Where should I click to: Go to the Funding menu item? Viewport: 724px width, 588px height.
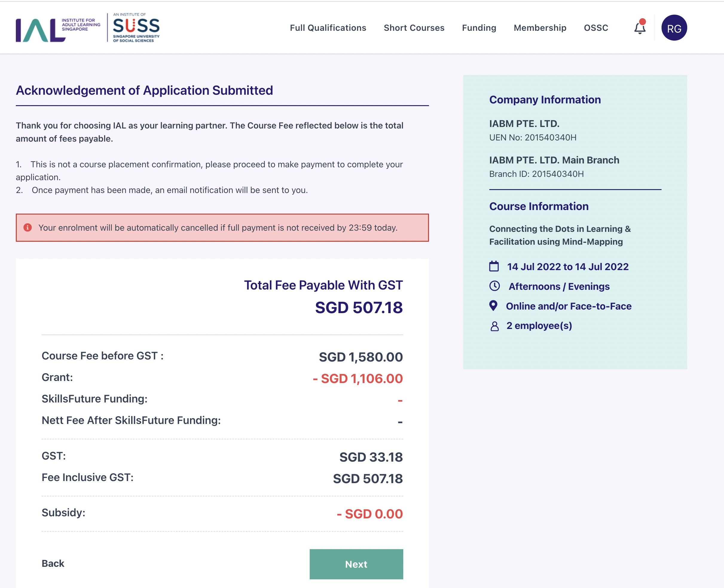pos(479,28)
